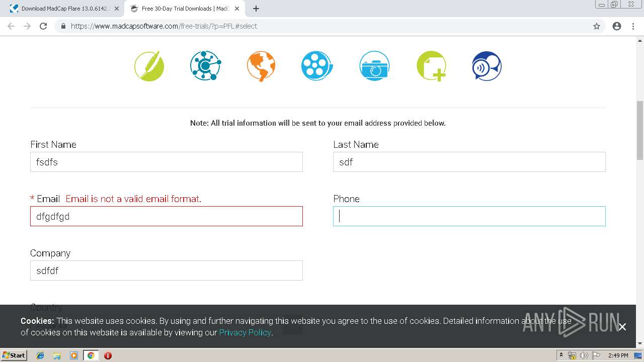
Task: Click the page vertical scrollbar thumb
Action: pyautogui.click(x=640, y=131)
